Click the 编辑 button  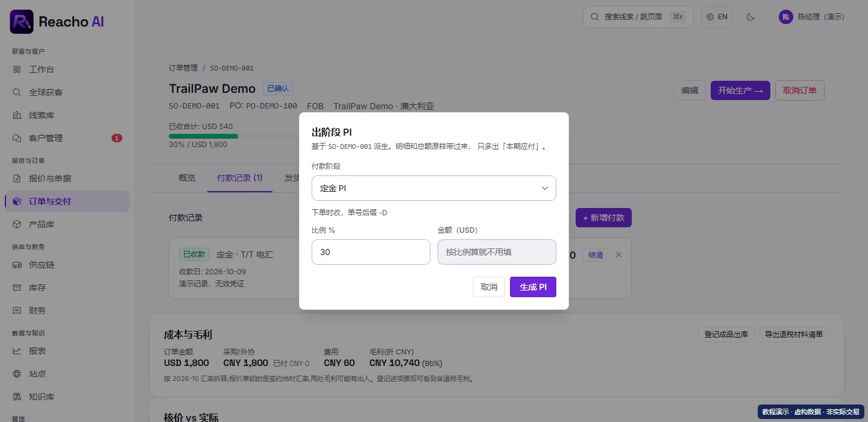pyautogui.click(x=690, y=90)
